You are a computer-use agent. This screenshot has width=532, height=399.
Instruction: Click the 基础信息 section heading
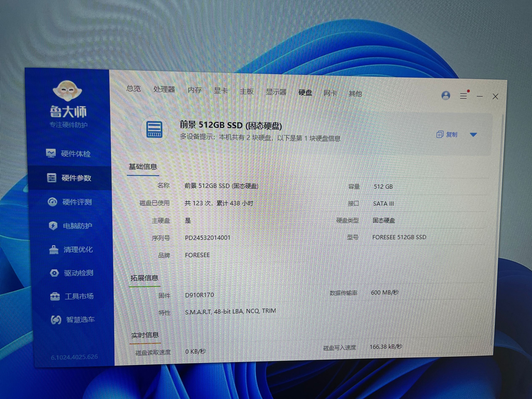(143, 167)
